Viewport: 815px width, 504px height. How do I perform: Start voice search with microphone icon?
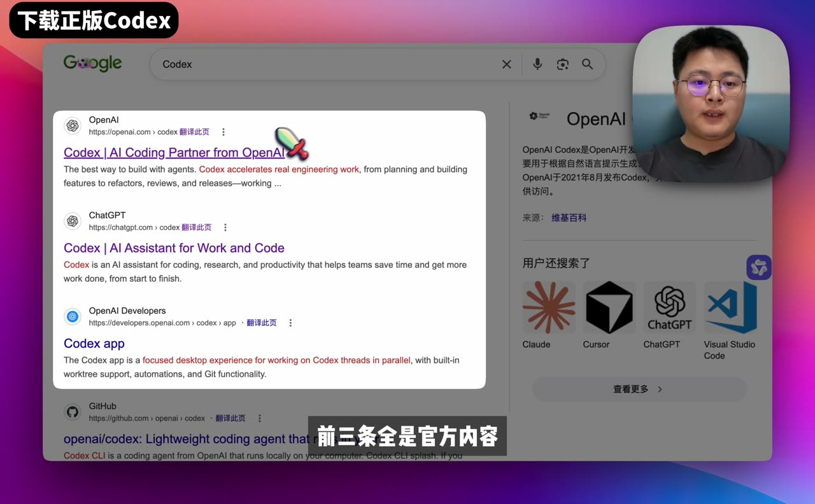[537, 64]
